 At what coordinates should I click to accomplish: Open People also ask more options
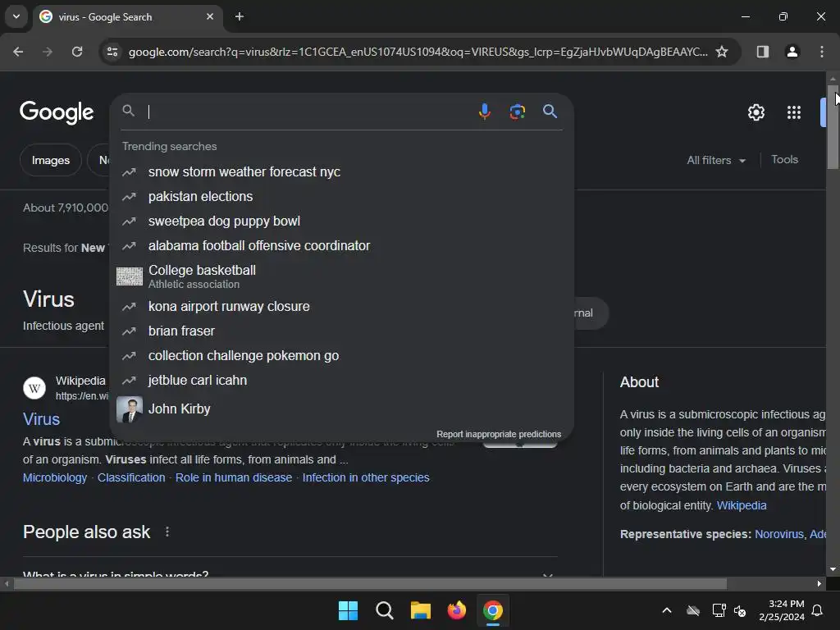tap(167, 532)
